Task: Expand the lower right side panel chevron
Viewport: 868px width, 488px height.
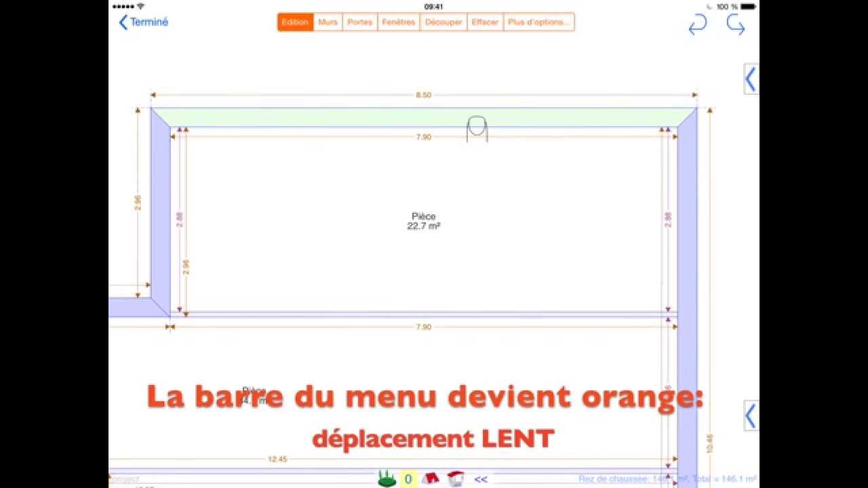Action: pyautogui.click(x=751, y=415)
